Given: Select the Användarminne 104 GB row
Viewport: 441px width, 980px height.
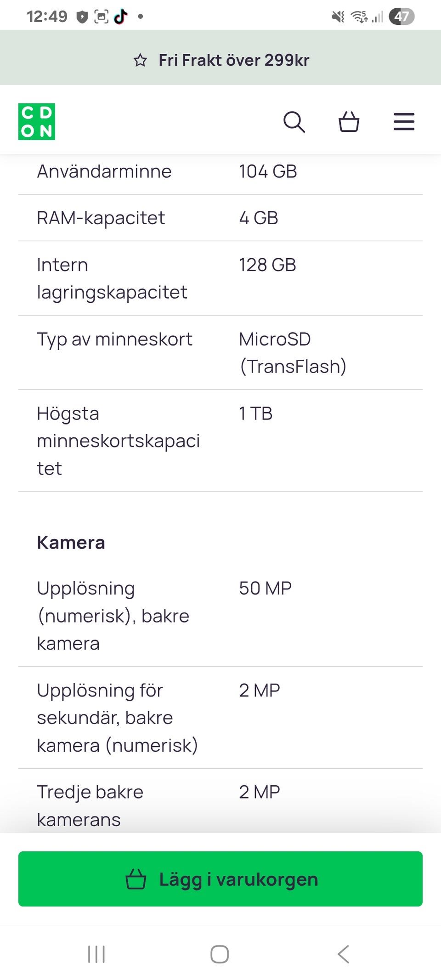Looking at the screenshot, I should 220,171.
